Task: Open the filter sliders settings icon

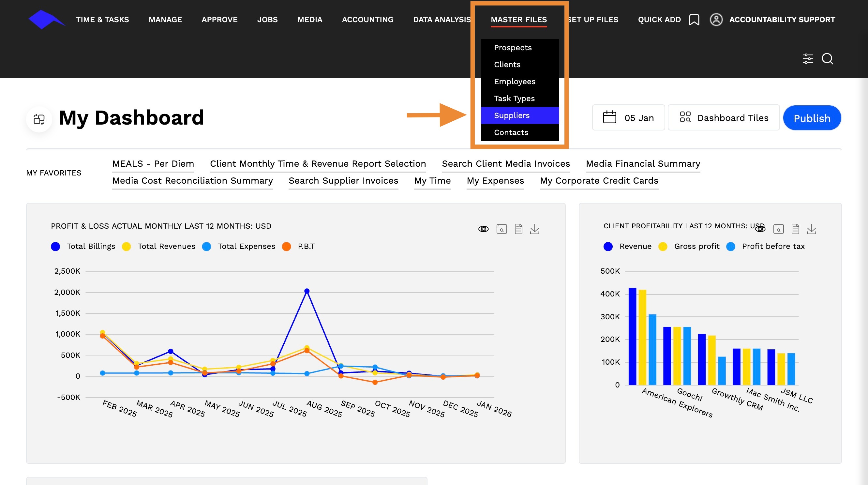Action: pos(808,59)
